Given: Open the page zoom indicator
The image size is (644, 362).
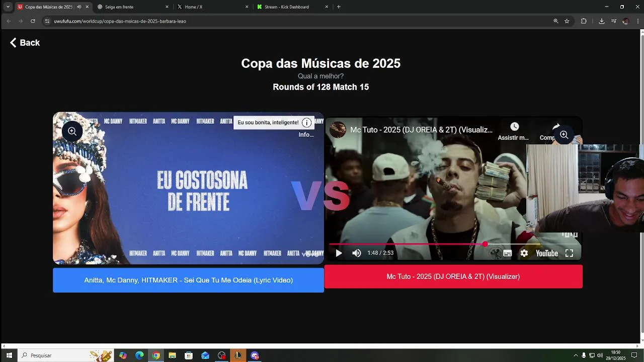Looking at the screenshot, I should [x=556, y=21].
